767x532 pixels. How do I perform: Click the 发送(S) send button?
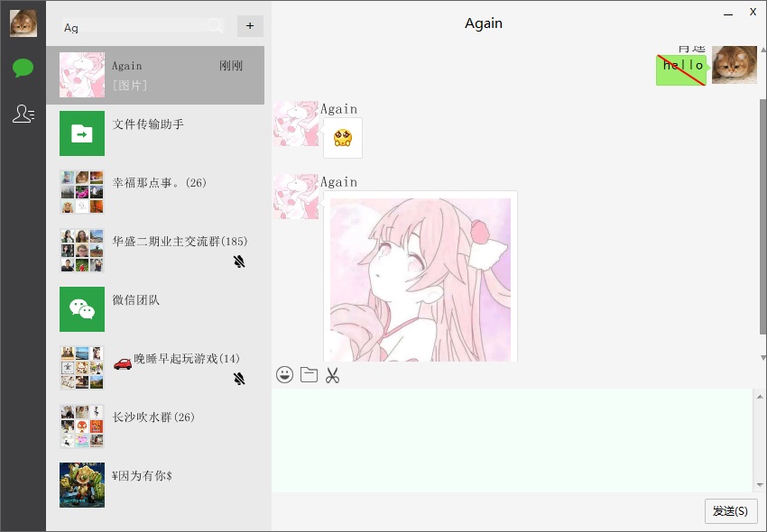tap(730, 511)
